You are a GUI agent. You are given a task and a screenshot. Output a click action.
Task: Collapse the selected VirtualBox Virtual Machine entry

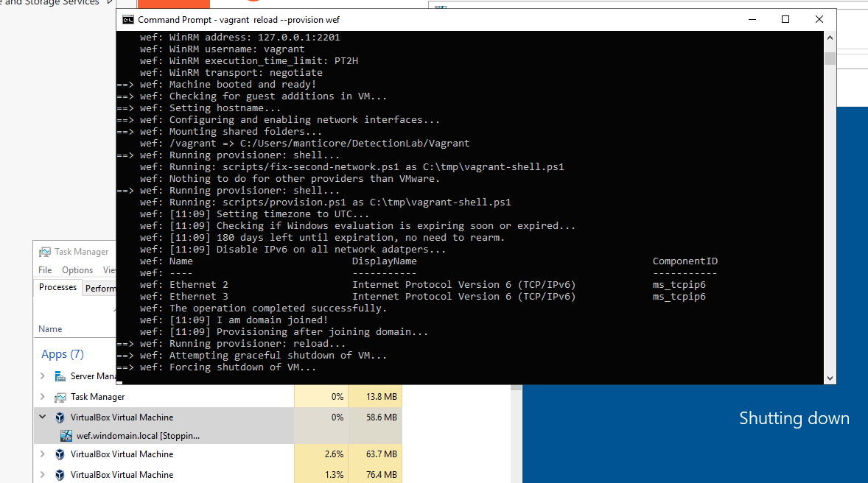[x=43, y=417]
